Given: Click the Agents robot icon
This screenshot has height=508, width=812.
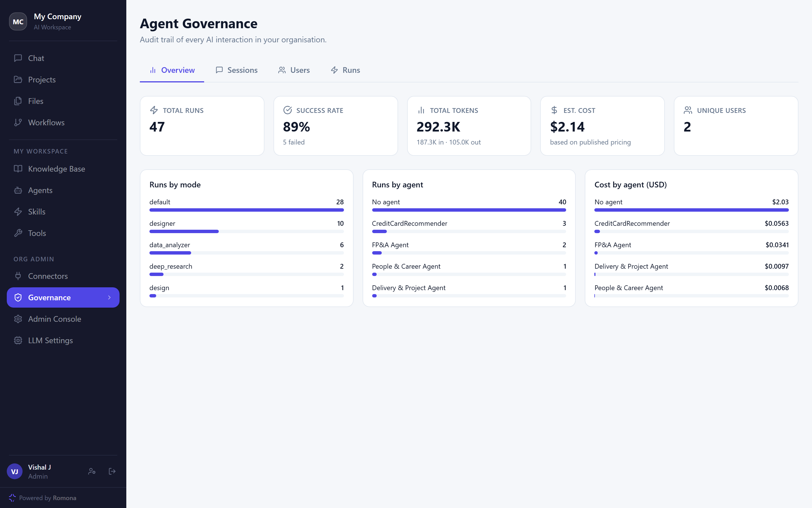Looking at the screenshot, I should (x=18, y=190).
